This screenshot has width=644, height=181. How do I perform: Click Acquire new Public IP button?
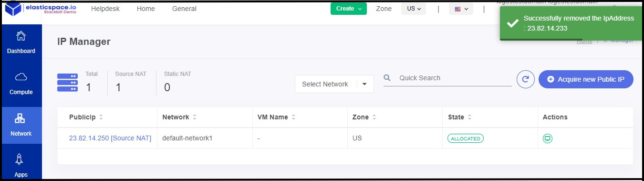pos(586,79)
